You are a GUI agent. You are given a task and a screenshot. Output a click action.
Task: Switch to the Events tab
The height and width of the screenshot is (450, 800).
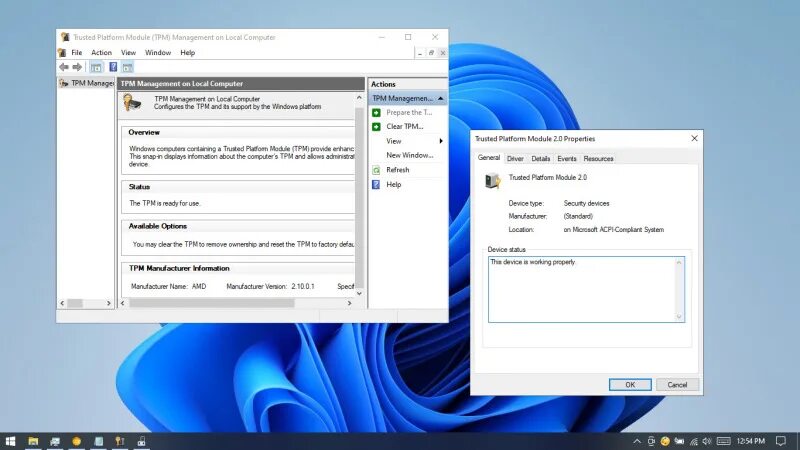point(566,159)
